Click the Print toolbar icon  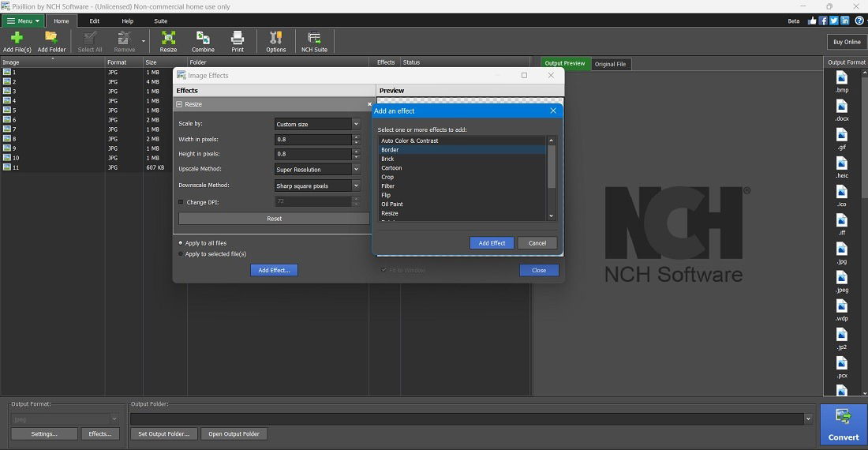click(x=238, y=38)
